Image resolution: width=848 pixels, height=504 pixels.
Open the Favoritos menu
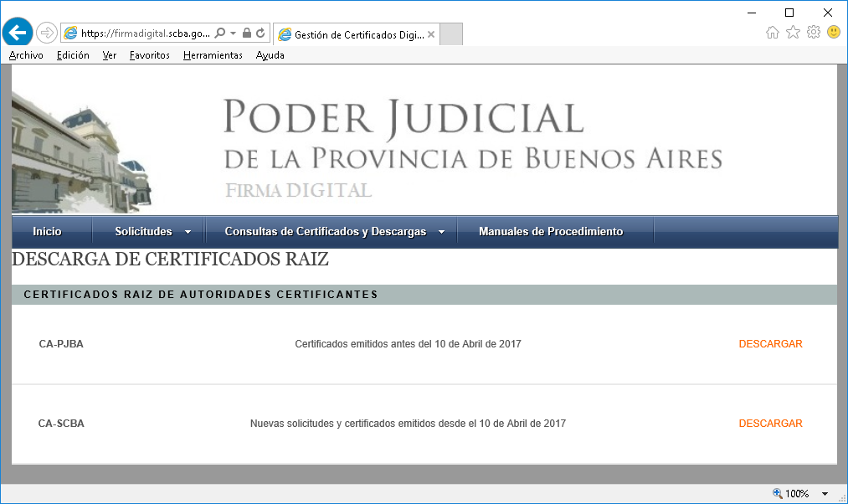click(x=149, y=55)
